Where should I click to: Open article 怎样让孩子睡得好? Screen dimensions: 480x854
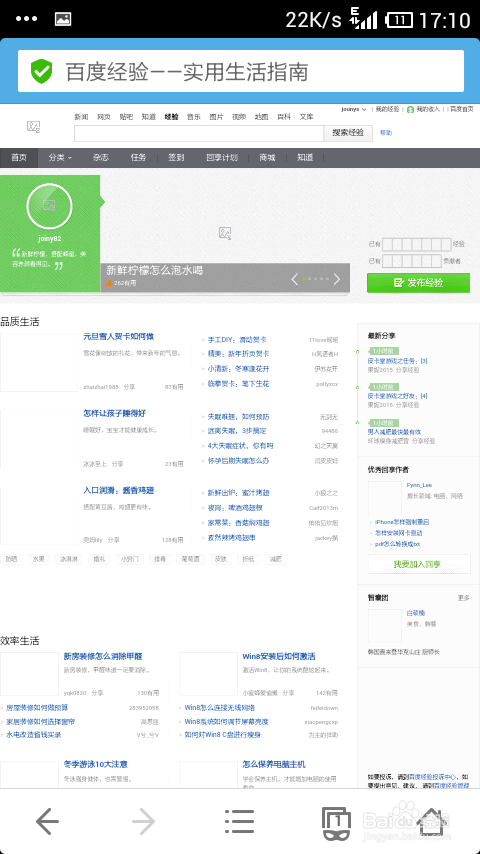click(x=114, y=413)
